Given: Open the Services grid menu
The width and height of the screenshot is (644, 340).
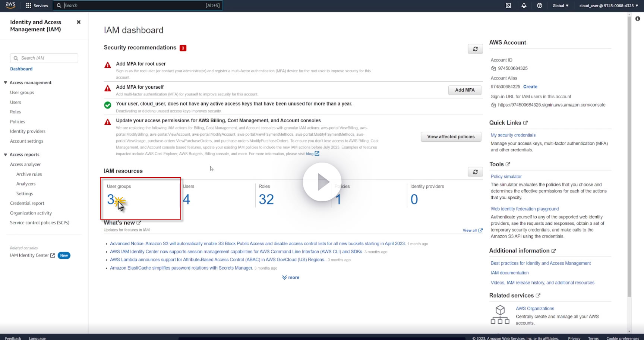Looking at the screenshot, I should (x=37, y=6).
